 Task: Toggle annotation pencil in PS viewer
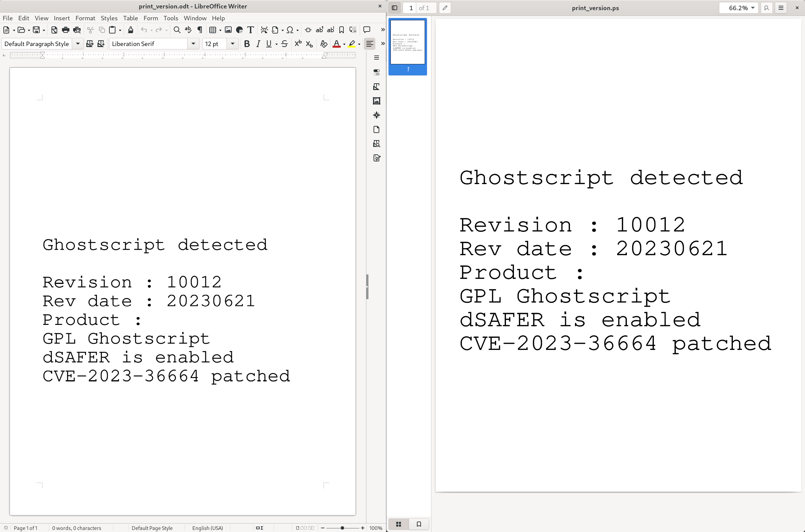445,8
